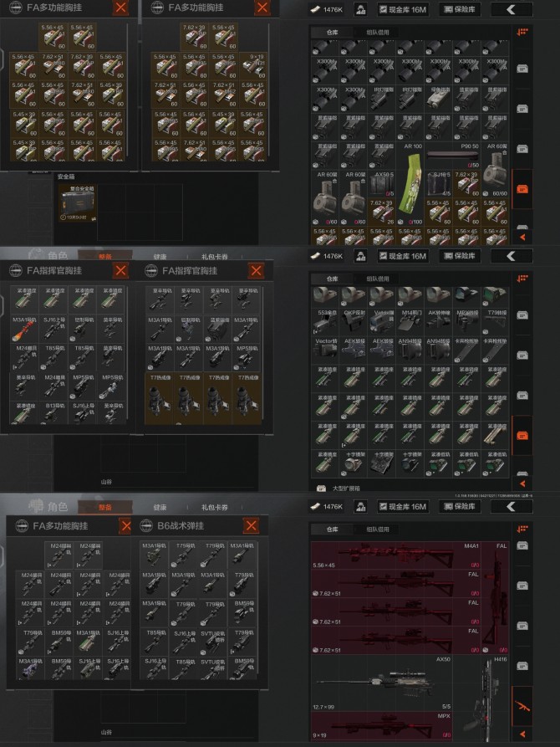Select the 仓库 tab above the X300 flashlights
560x747 pixels.
pyautogui.click(x=333, y=33)
